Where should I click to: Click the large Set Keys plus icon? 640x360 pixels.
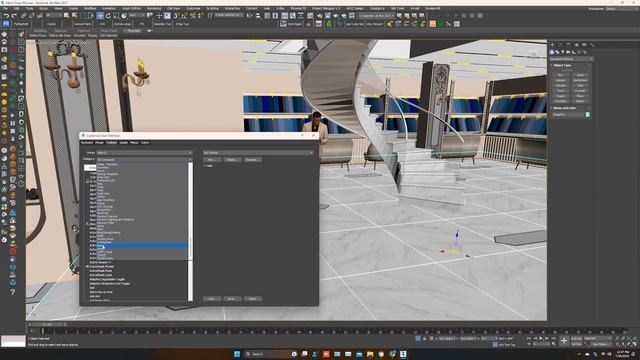pyautogui.click(x=564, y=340)
